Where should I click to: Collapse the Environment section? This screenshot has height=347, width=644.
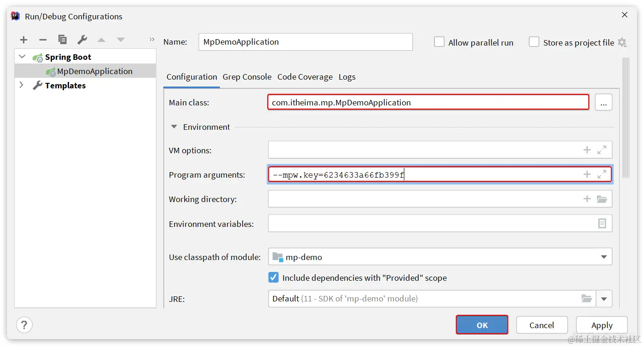[x=174, y=127]
